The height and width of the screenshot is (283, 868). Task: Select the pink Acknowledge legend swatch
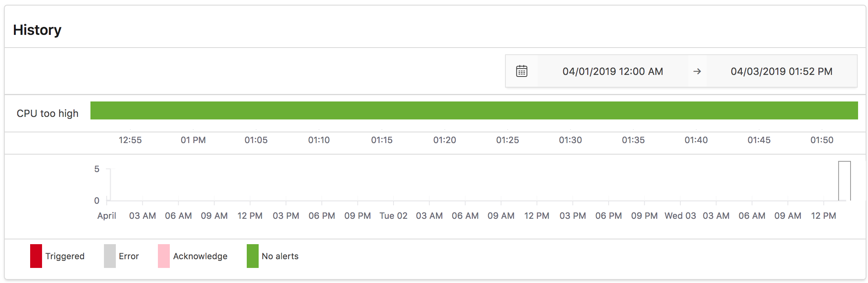[163, 256]
